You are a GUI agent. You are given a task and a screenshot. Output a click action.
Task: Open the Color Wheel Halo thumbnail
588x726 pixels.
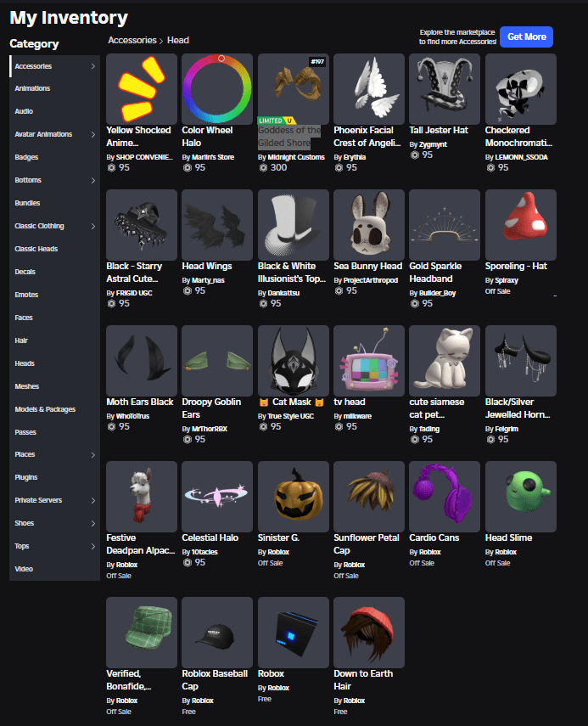coord(217,89)
